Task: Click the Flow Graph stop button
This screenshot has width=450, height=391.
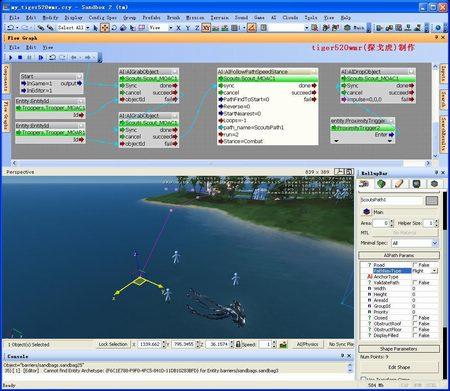Action: (x=20, y=57)
